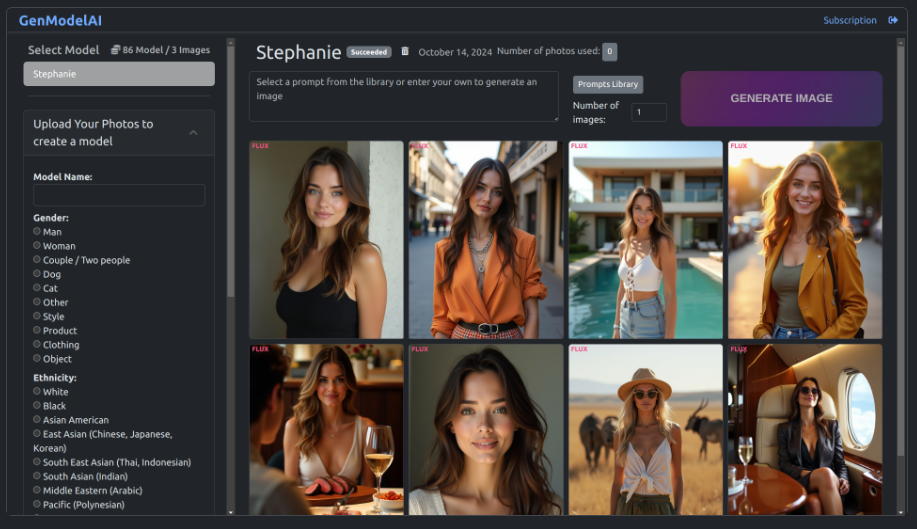The width and height of the screenshot is (917, 529).
Task: Select the Object radio button
Action: [x=37, y=358]
